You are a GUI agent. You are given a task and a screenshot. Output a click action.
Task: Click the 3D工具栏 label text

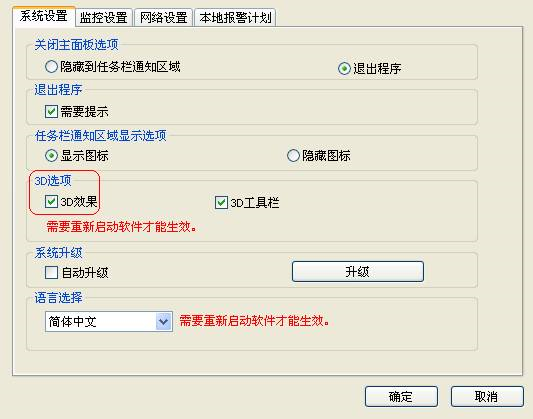click(255, 203)
